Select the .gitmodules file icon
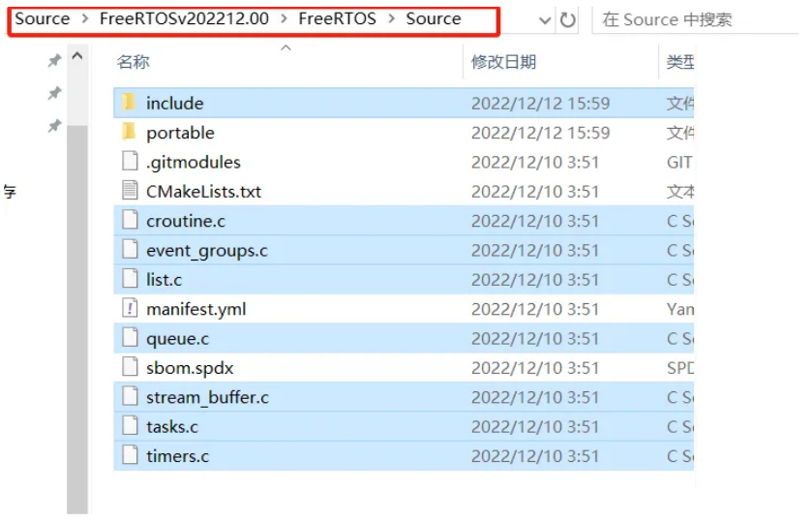The height and width of the screenshot is (523, 812). (x=130, y=161)
